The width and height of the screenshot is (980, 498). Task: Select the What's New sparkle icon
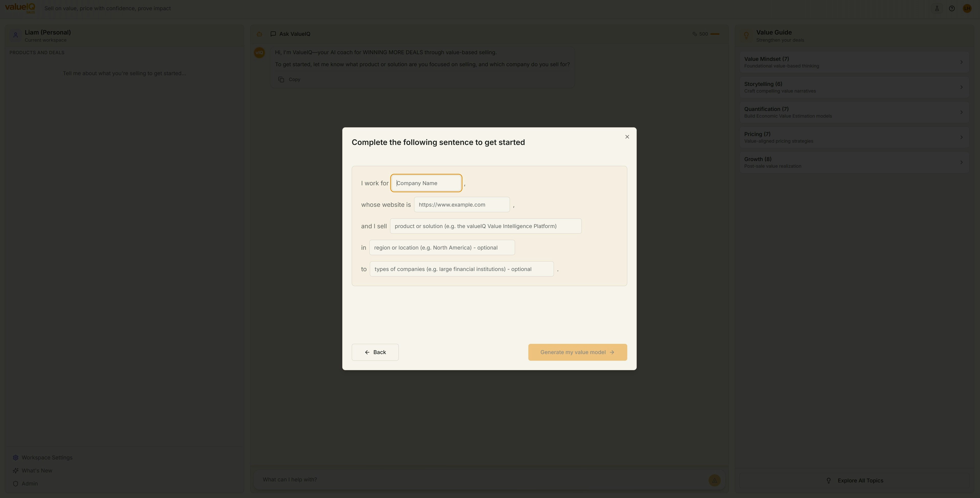pyautogui.click(x=15, y=470)
